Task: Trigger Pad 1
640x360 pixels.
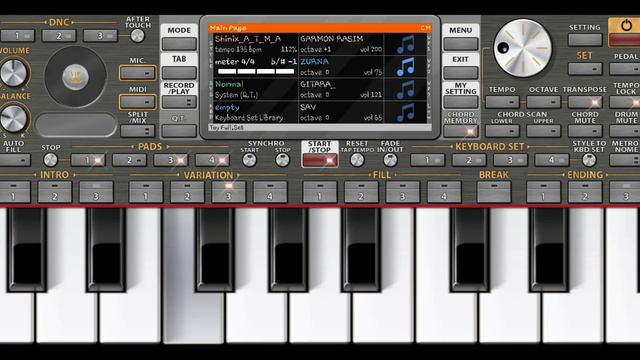Action: (x=88, y=160)
